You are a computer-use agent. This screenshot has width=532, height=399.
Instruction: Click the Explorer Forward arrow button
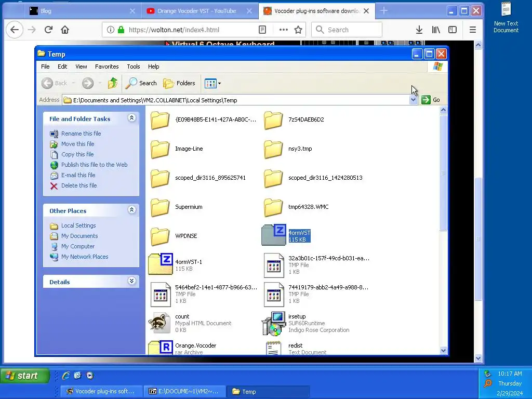[x=88, y=83]
